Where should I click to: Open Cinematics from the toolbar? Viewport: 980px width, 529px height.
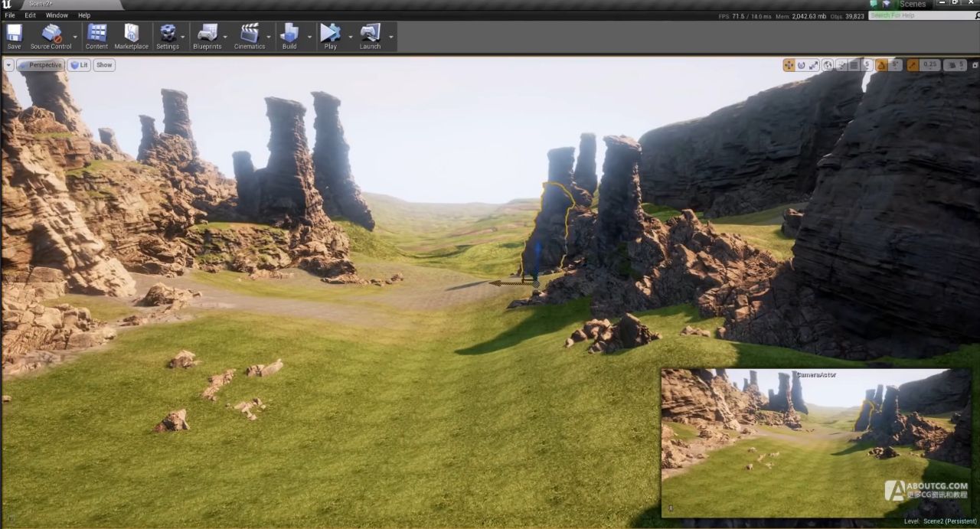tap(250, 36)
